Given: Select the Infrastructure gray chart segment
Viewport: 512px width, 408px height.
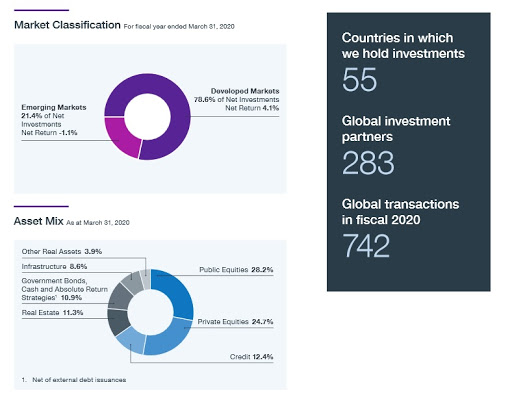Looking at the screenshot, I should [132, 282].
